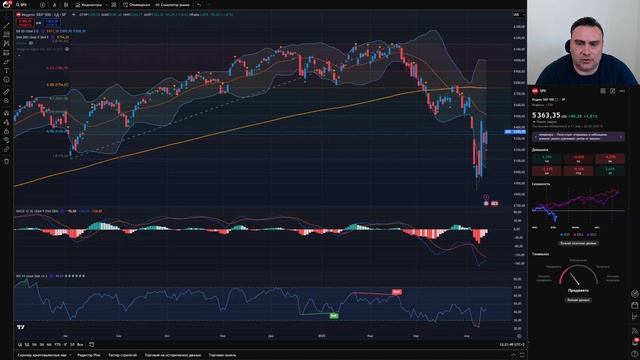Open the user profile menu avatar top-left
The width and height of the screenshot is (640, 360).
(x=7, y=4)
